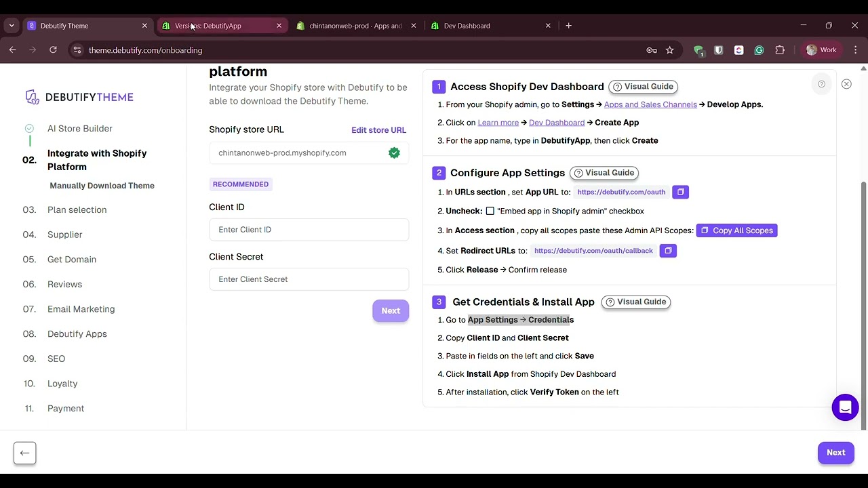
Task: Click the AI Store Builder completed check icon
Action: (29, 129)
